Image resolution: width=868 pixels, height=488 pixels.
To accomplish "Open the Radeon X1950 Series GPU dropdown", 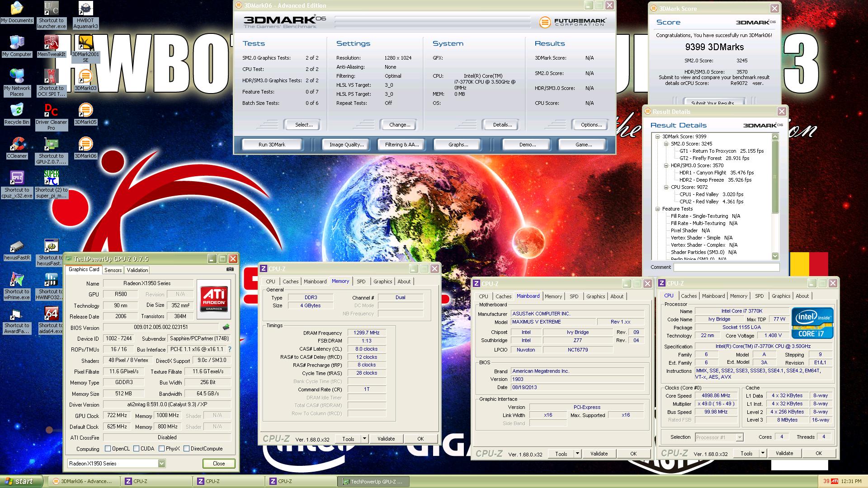I will tap(161, 463).
